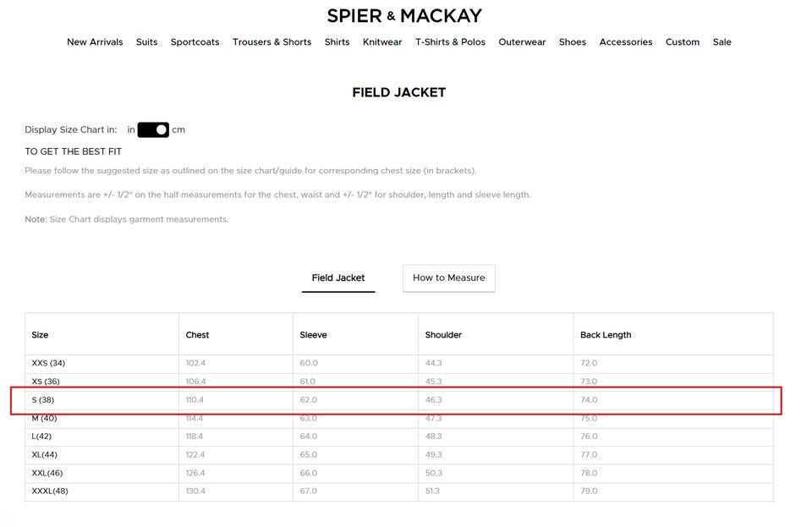Open the New Arrivals menu

click(x=95, y=42)
